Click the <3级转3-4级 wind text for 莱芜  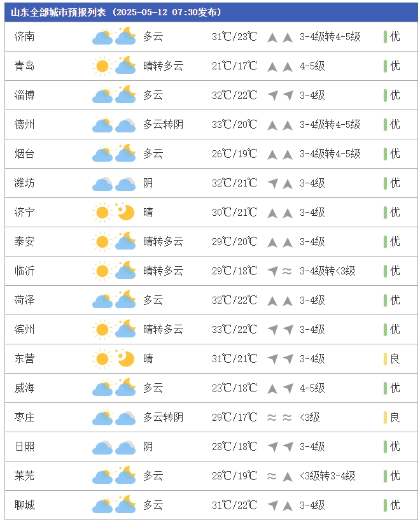tap(327, 476)
